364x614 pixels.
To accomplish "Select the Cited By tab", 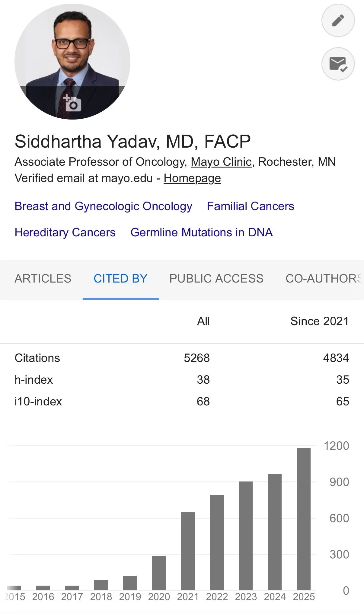I will [120, 278].
